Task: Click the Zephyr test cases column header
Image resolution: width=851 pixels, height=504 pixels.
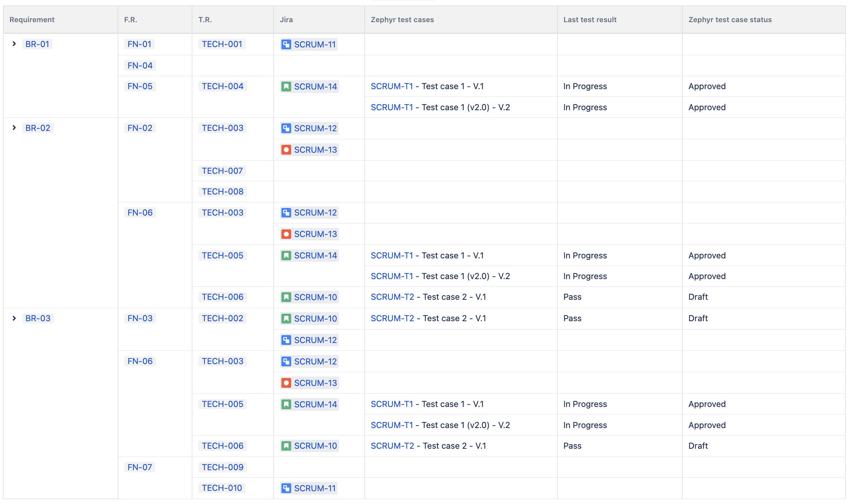Action: click(x=402, y=20)
